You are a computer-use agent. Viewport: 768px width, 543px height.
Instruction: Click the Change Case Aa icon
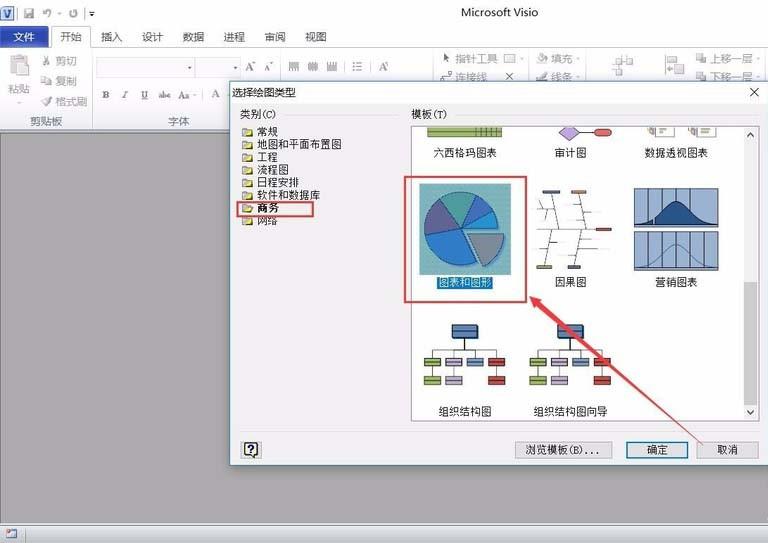coord(184,95)
